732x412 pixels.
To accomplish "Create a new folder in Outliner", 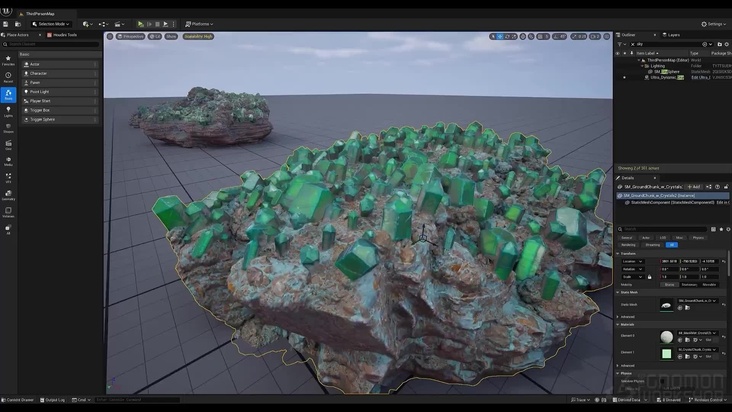I will [719, 44].
